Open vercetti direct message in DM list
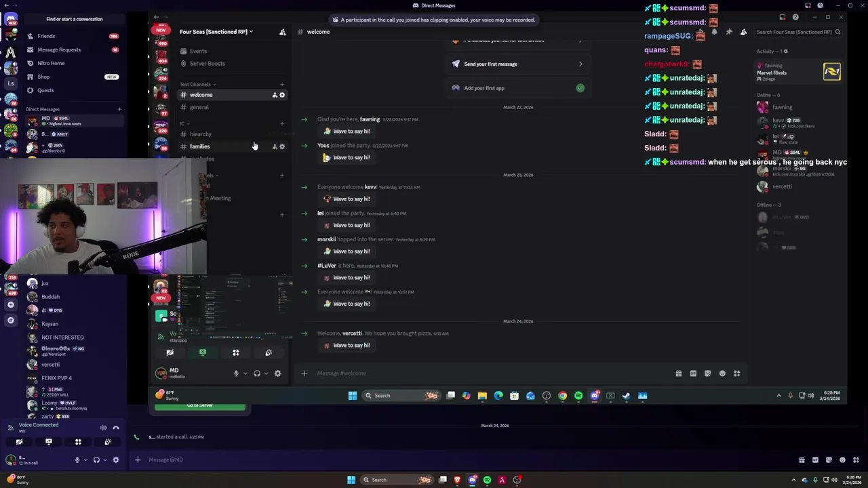 (73, 365)
